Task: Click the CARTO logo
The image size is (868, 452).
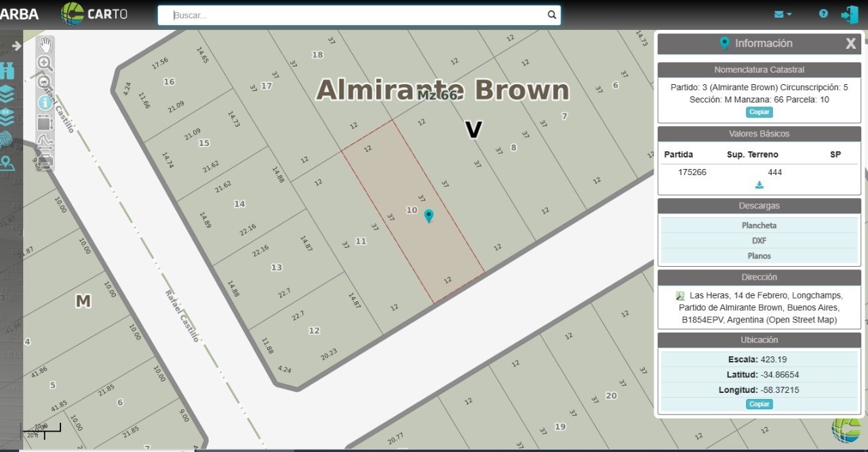Action: click(94, 14)
